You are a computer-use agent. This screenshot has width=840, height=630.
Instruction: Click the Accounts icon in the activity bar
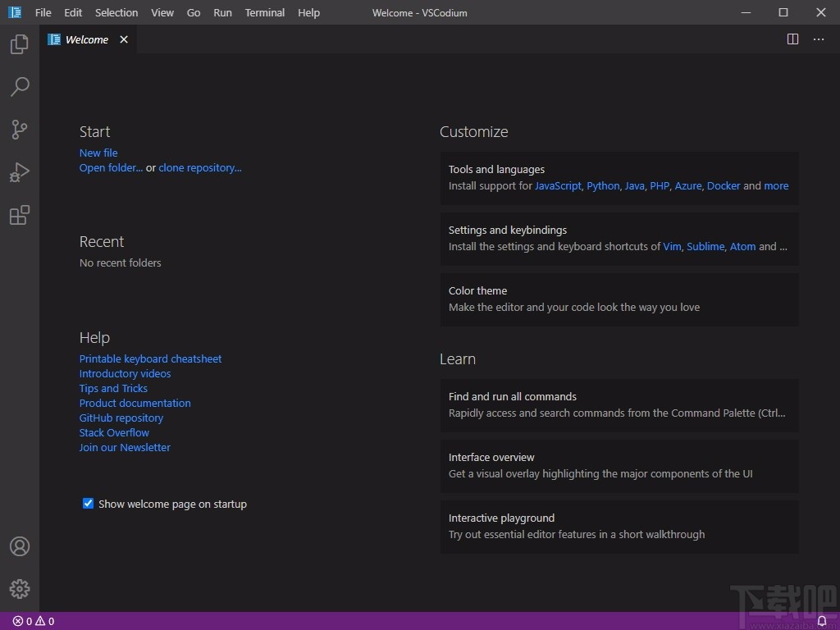point(19,546)
